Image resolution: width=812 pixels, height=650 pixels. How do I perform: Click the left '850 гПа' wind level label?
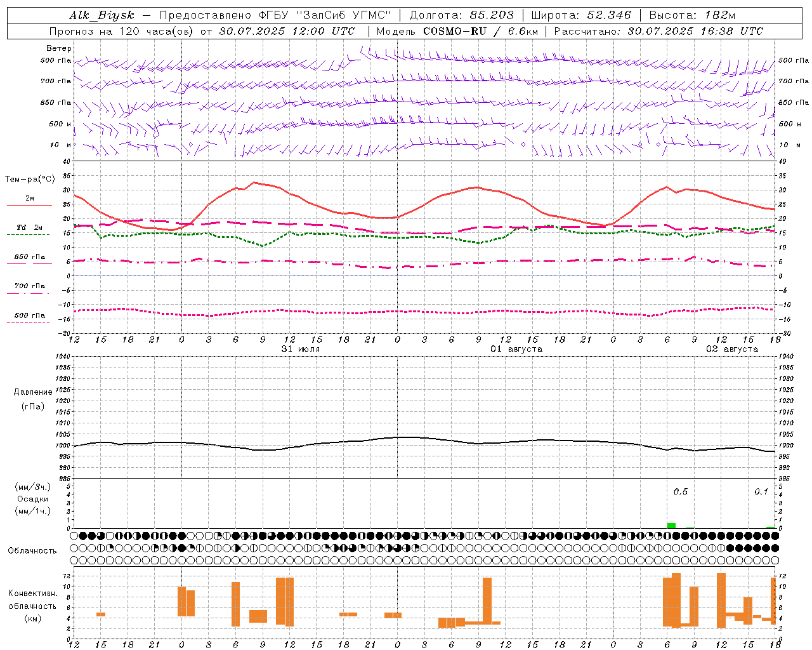(x=56, y=102)
